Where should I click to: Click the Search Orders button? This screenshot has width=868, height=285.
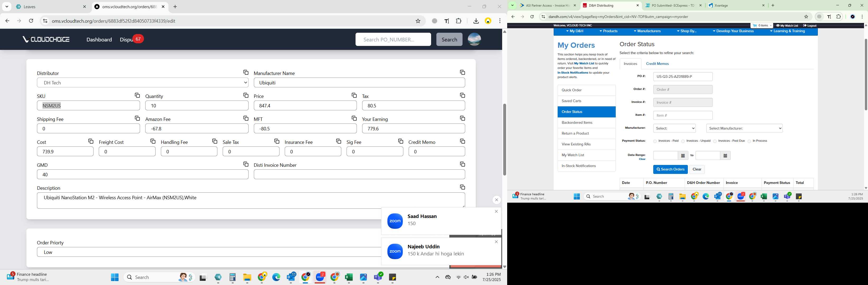pos(670,169)
